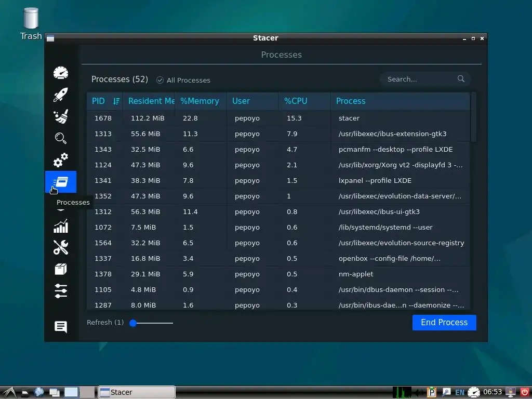
Task: Select the nm-applet process row
Action: pos(278,274)
